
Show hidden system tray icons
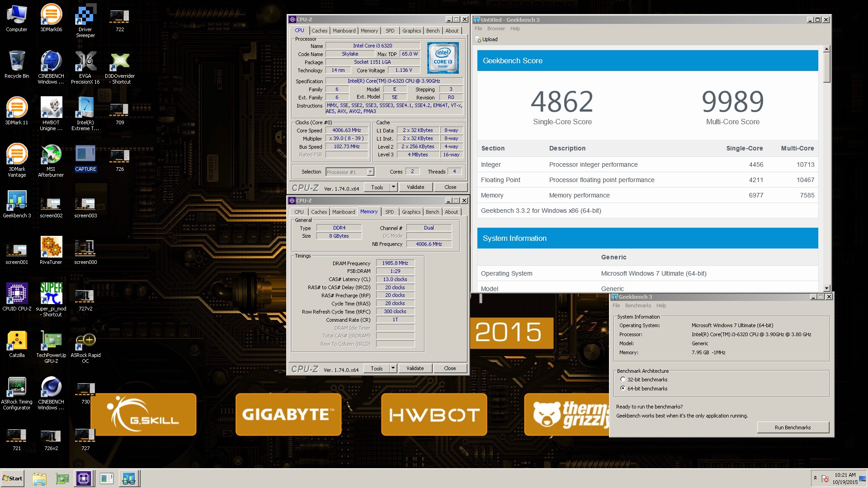click(x=815, y=478)
